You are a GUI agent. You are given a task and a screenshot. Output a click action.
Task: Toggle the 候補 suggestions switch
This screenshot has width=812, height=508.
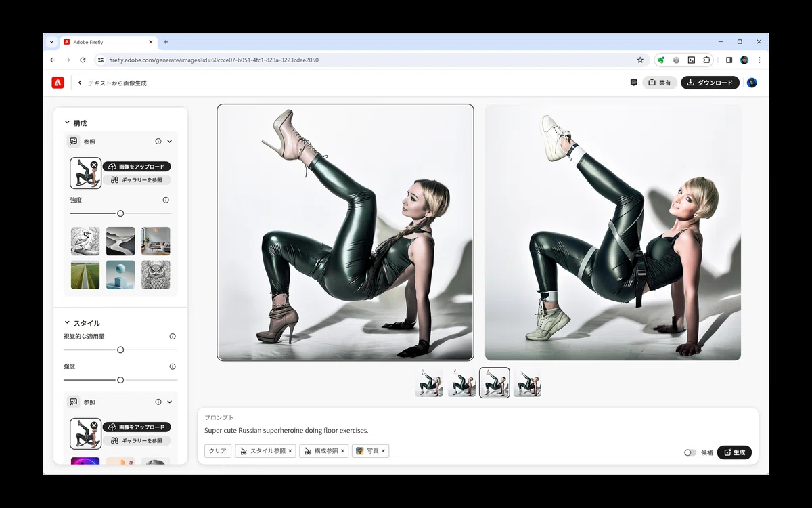tap(690, 452)
